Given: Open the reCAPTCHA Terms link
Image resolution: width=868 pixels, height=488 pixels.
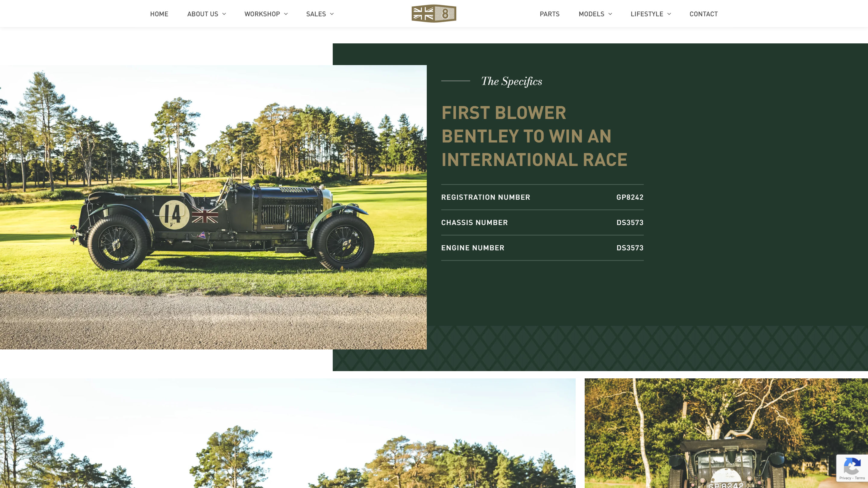Looking at the screenshot, I should [860, 478].
